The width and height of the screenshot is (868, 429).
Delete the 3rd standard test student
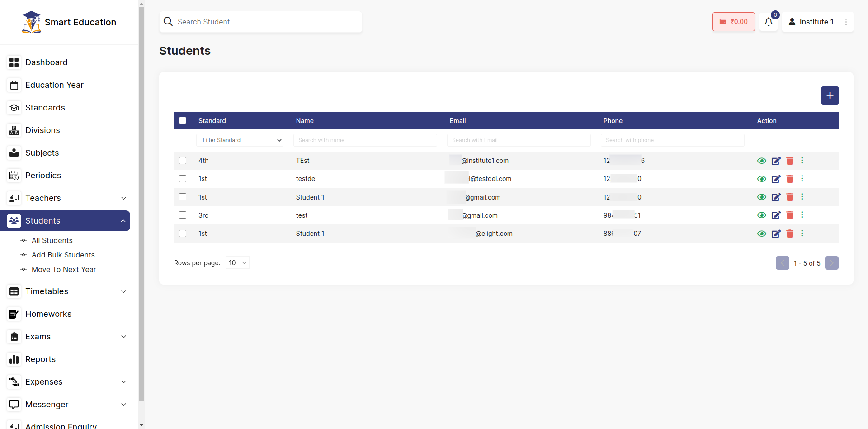(790, 215)
